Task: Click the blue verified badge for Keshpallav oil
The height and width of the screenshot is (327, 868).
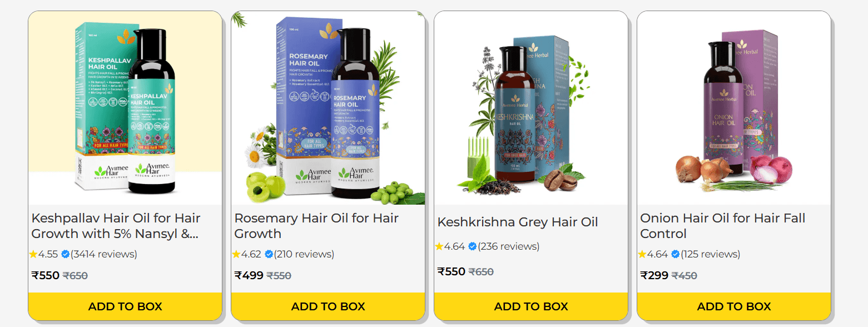Action: 65,254
